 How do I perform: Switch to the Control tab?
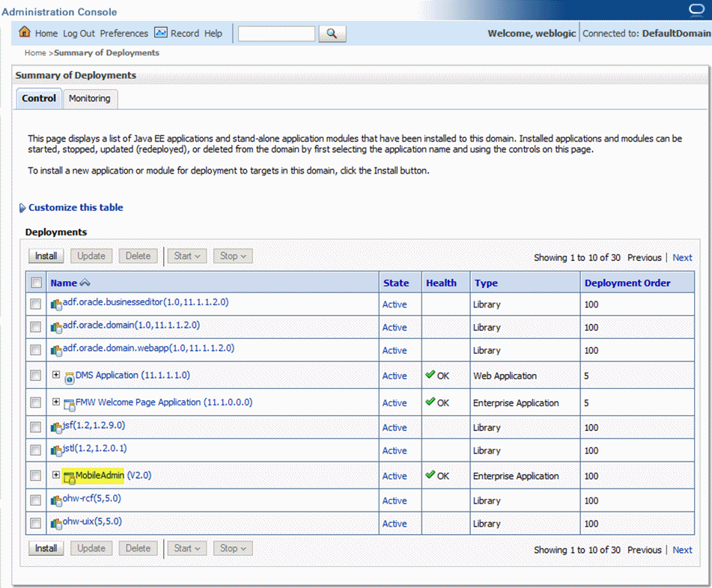point(39,99)
